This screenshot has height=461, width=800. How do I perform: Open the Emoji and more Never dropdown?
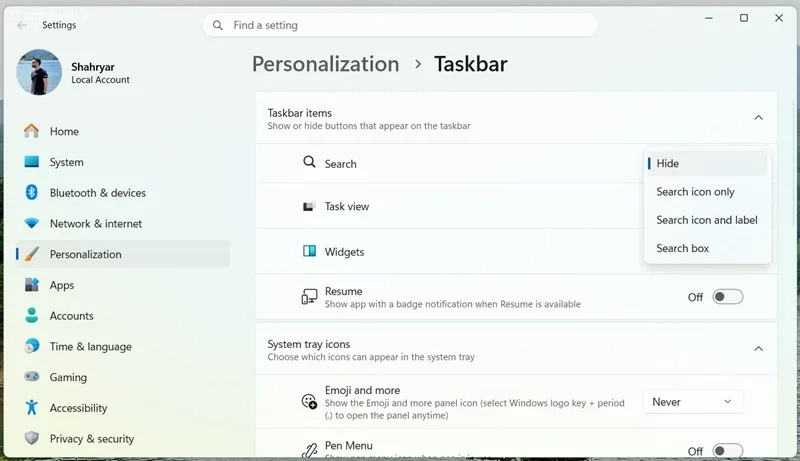pos(692,402)
